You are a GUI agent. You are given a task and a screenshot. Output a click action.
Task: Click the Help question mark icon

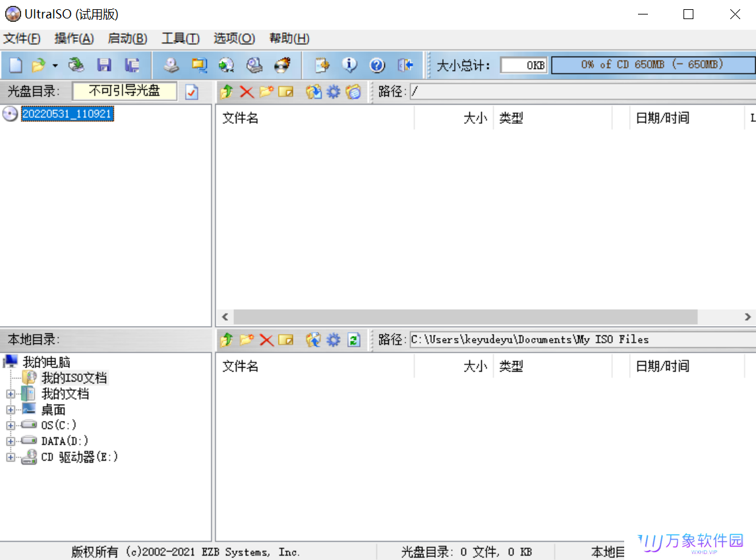coord(377,65)
